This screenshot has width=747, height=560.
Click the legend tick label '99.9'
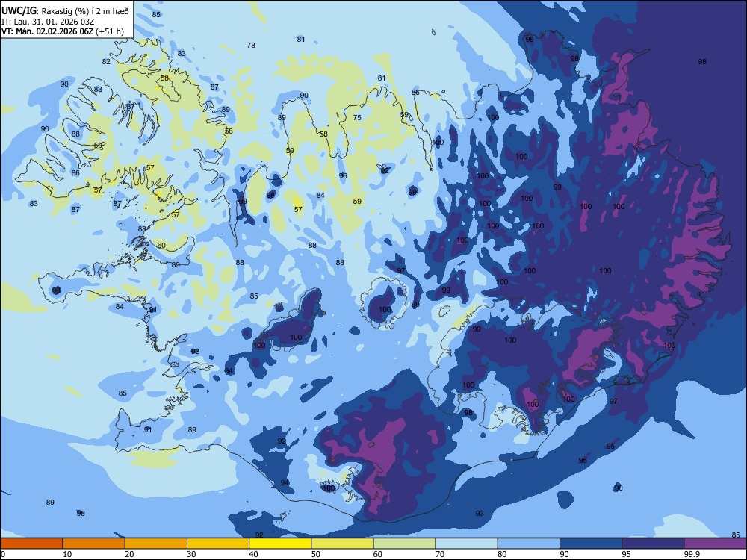[692, 554]
